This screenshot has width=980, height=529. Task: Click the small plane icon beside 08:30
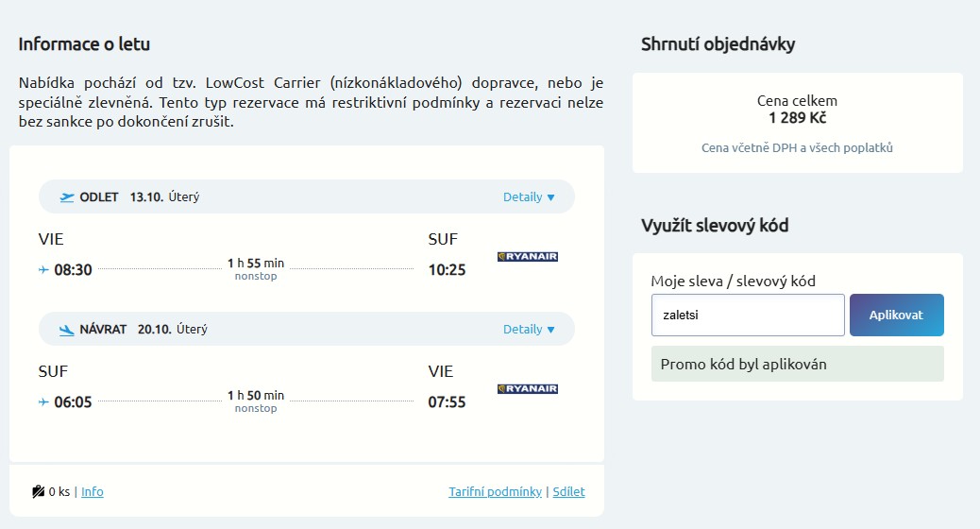(43, 269)
